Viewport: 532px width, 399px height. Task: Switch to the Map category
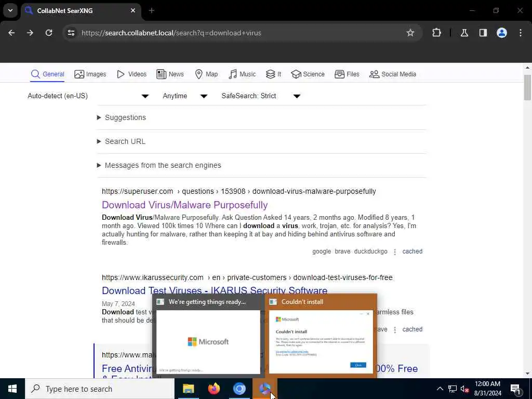pyautogui.click(x=206, y=74)
